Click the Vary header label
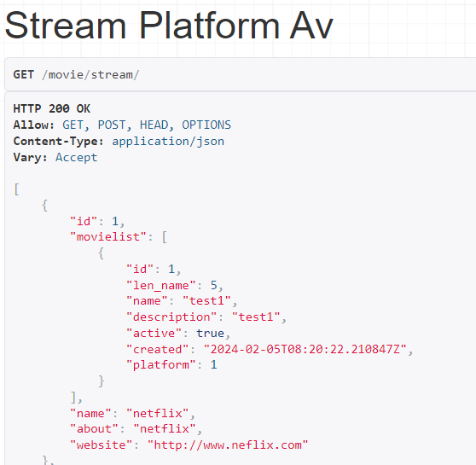Screen dimensions: 476x465 tap(30, 157)
